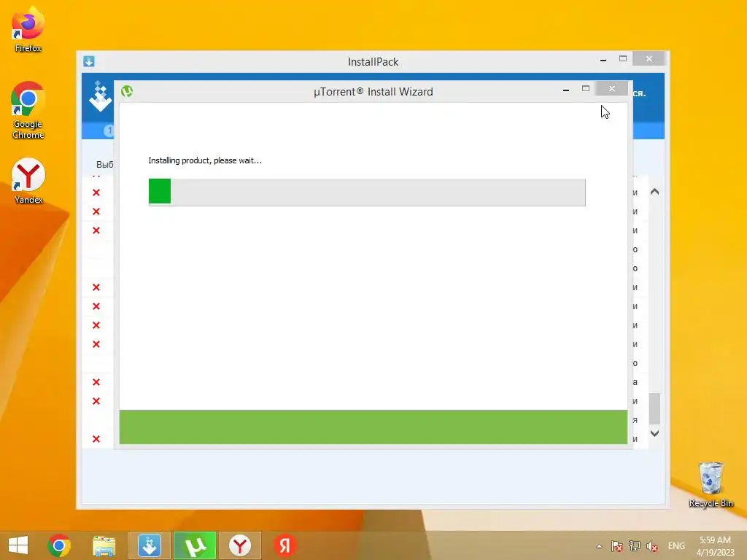Change the ENG input language
The width and height of the screenshot is (747, 560).
[x=676, y=546]
